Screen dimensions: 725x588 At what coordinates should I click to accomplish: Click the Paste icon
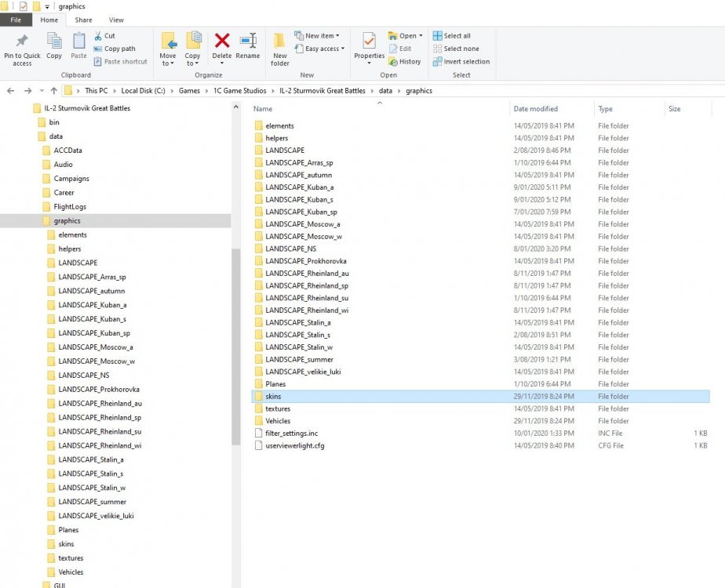pos(78,45)
